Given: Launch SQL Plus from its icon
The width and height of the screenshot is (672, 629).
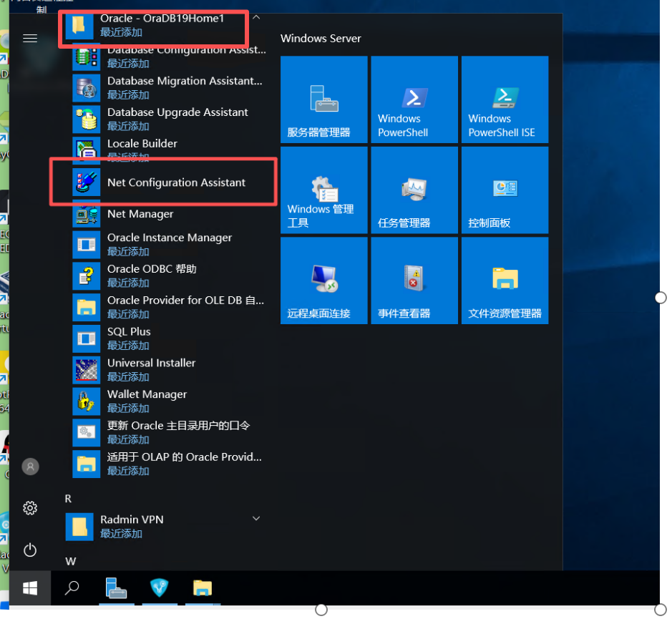Looking at the screenshot, I should (86, 338).
